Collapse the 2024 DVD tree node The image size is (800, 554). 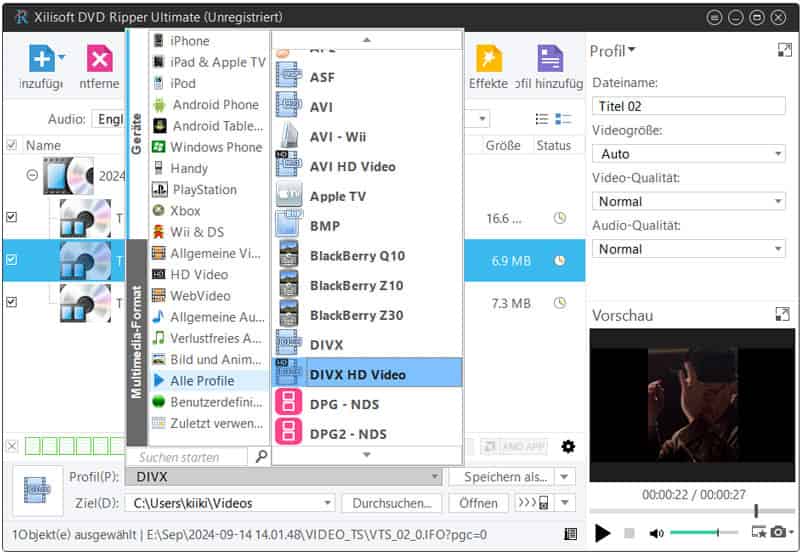32,175
